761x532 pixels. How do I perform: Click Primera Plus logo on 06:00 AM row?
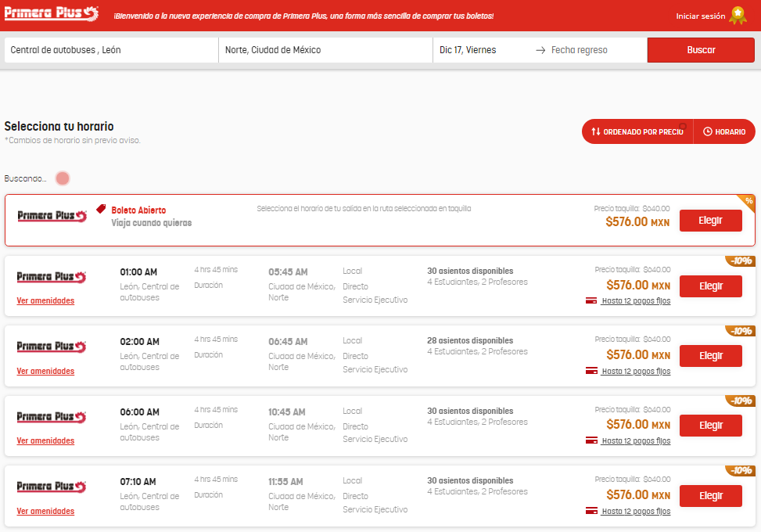(52, 417)
